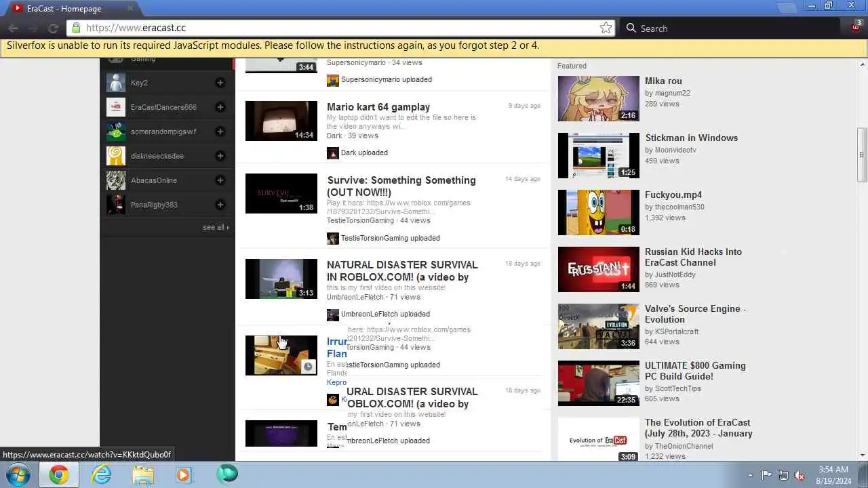Open Key2 channel avatar
This screenshot has width=868, height=488.
[x=116, y=83]
